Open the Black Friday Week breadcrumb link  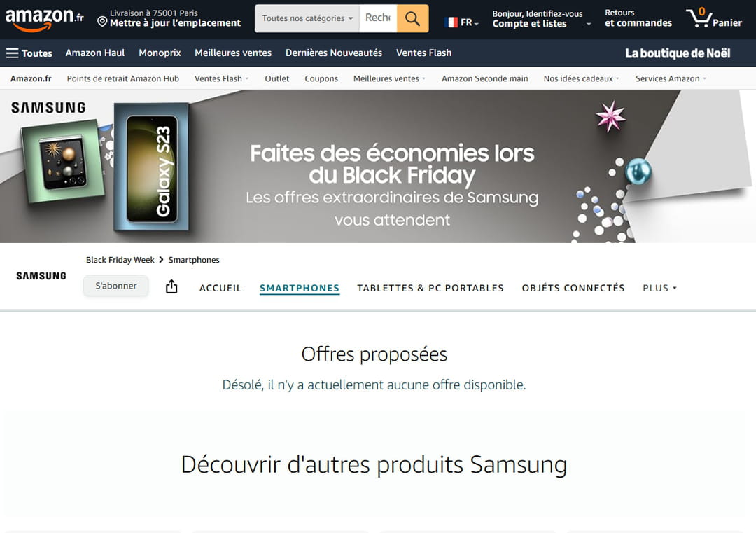coord(120,260)
